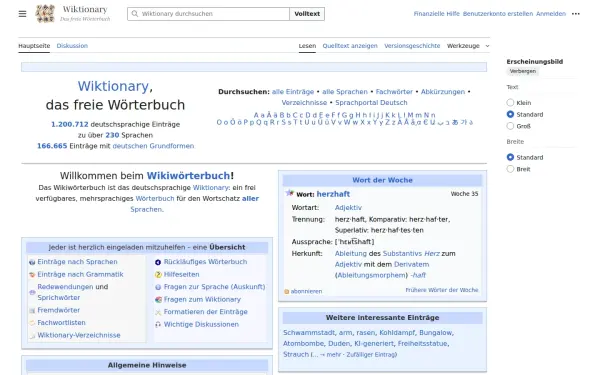Open the Freiheitsstatue entry

(x=422, y=344)
